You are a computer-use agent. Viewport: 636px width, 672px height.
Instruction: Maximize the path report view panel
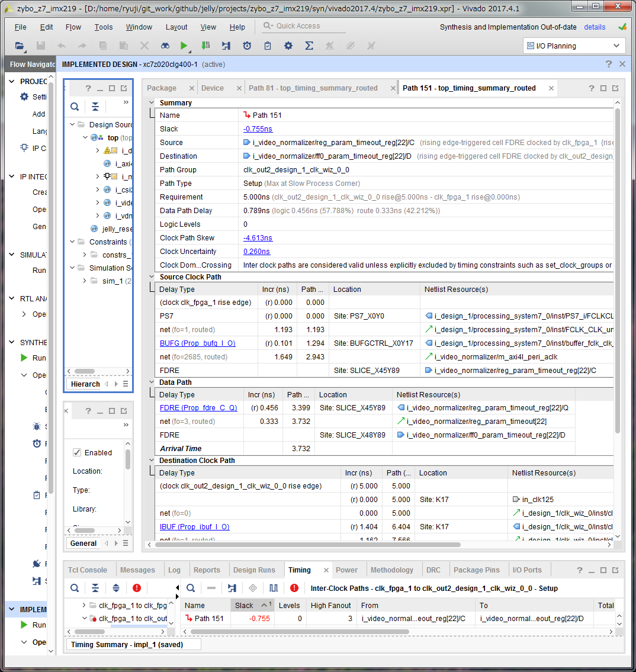coord(603,88)
